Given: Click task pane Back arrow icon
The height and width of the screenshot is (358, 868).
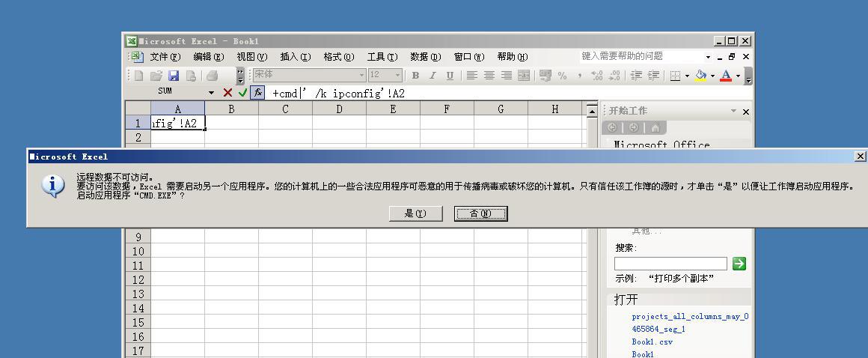Looking at the screenshot, I should pyautogui.click(x=612, y=128).
